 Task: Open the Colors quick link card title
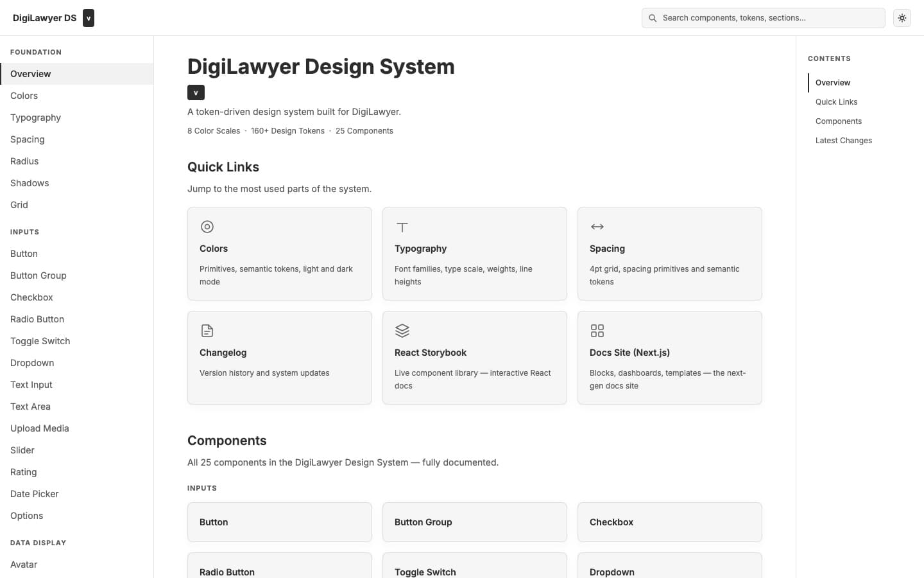point(214,249)
